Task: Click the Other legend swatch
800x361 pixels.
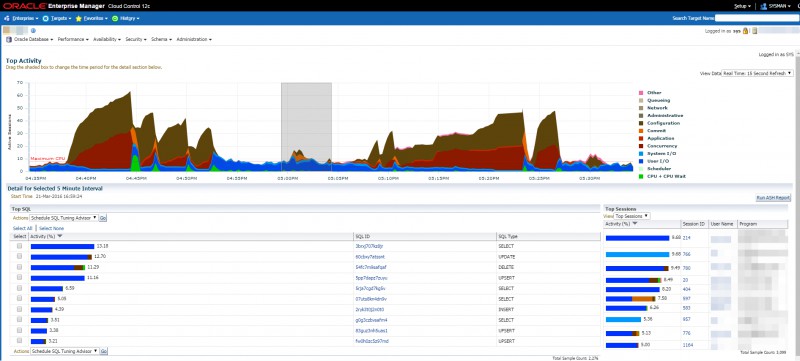Action: pyautogui.click(x=640, y=93)
